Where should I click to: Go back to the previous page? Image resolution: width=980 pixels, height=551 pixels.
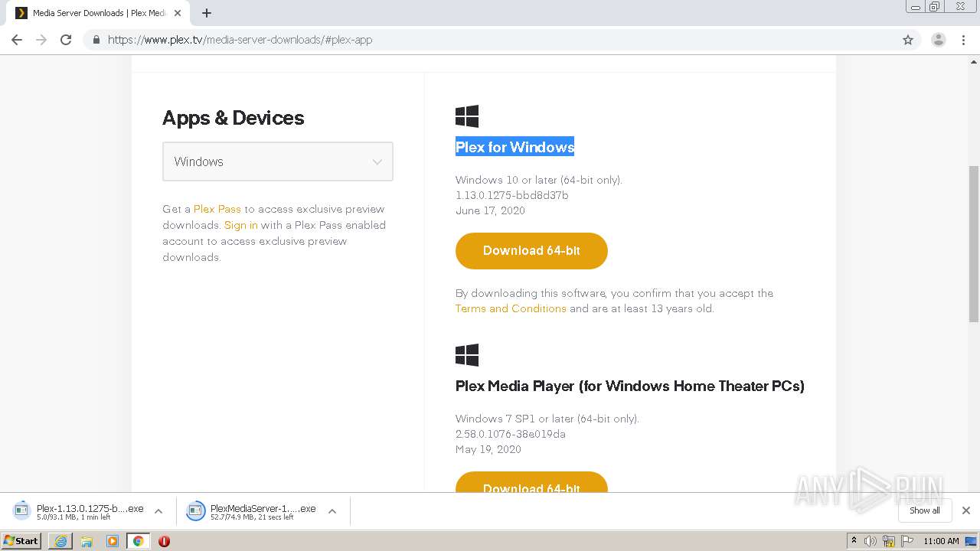17,40
